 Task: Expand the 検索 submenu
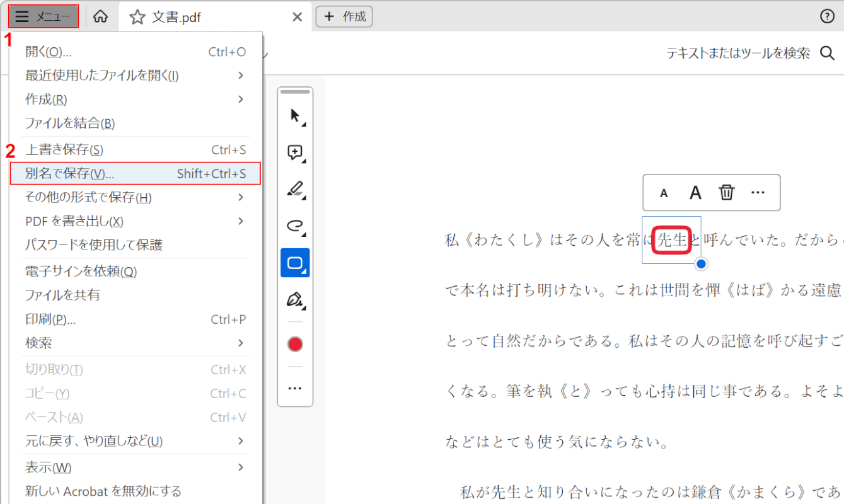pos(136,343)
